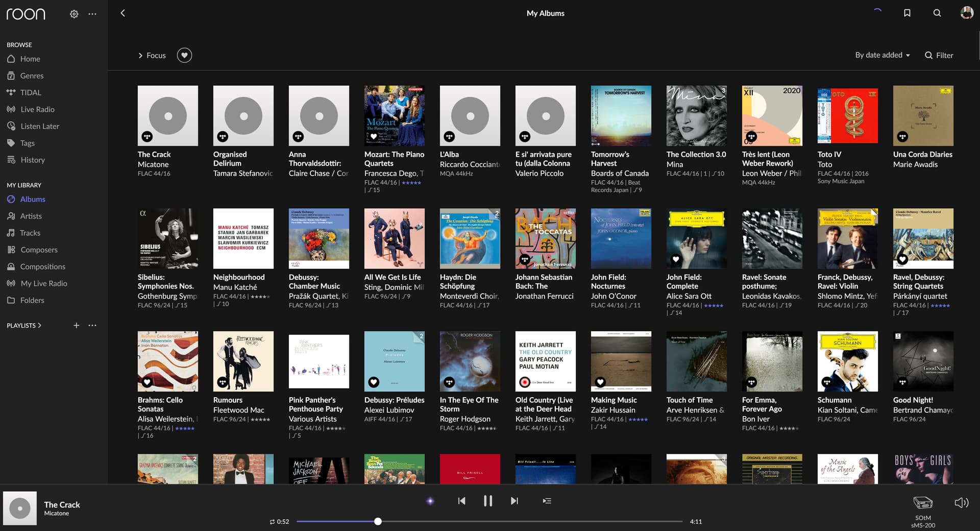
Task: Click the queue icon near playback controls
Action: [x=547, y=501]
